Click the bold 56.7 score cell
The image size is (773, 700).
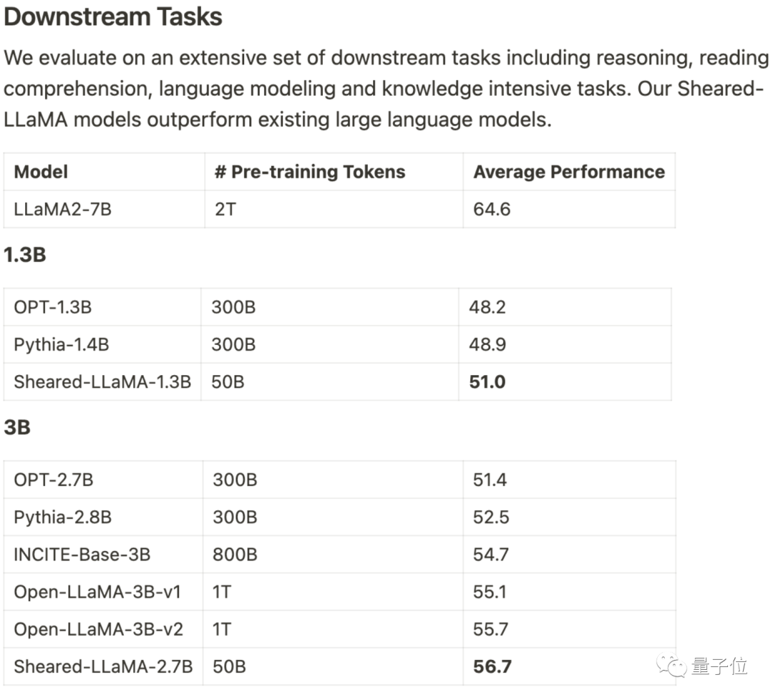click(492, 666)
